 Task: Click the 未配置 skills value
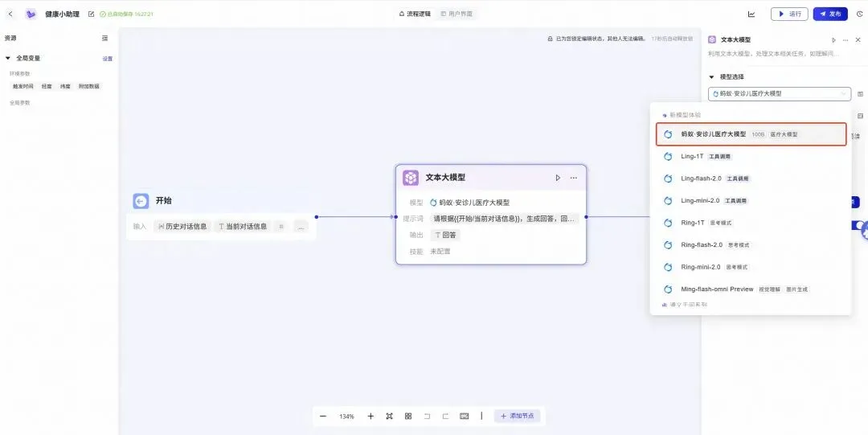[440, 252]
